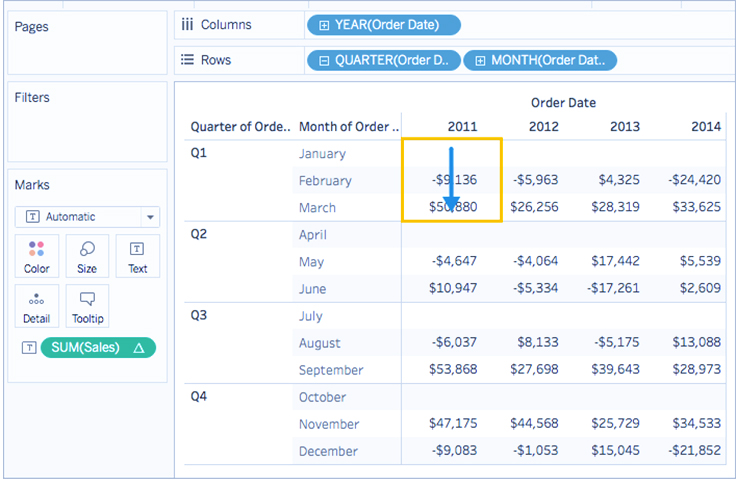Viewport: 736px width, 486px height.
Task: Click the Order Date header
Action: pos(563,103)
